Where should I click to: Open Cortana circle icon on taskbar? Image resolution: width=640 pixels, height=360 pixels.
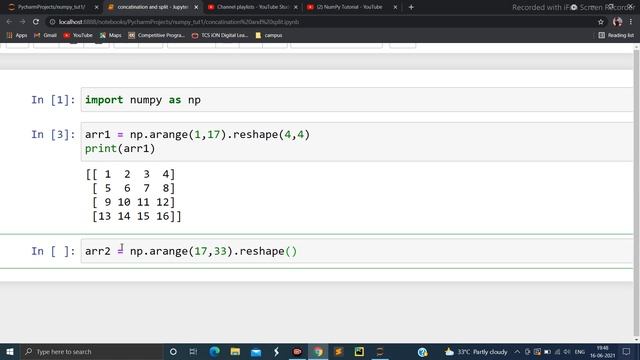coord(173,351)
